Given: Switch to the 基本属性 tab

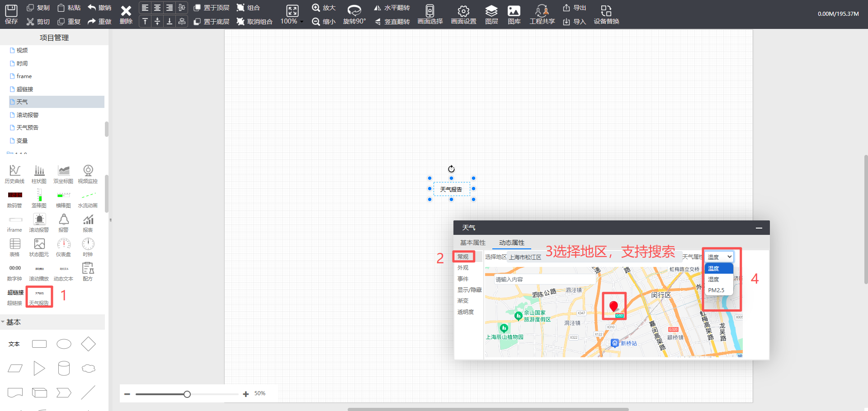Looking at the screenshot, I should point(472,243).
